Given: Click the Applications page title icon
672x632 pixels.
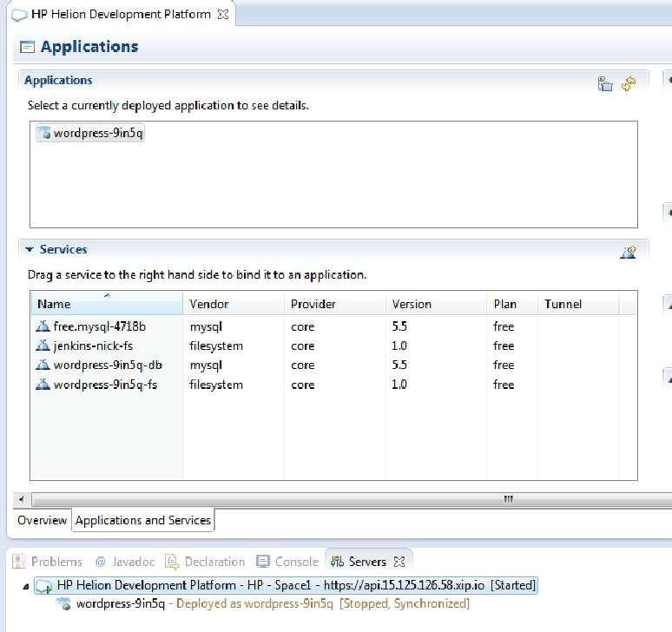Looking at the screenshot, I should [28, 47].
